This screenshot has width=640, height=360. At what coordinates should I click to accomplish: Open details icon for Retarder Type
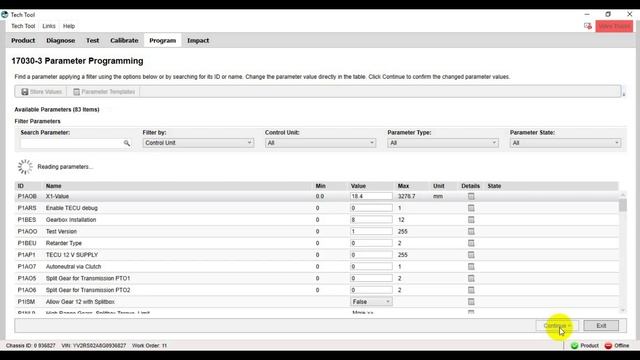click(471, 243)
